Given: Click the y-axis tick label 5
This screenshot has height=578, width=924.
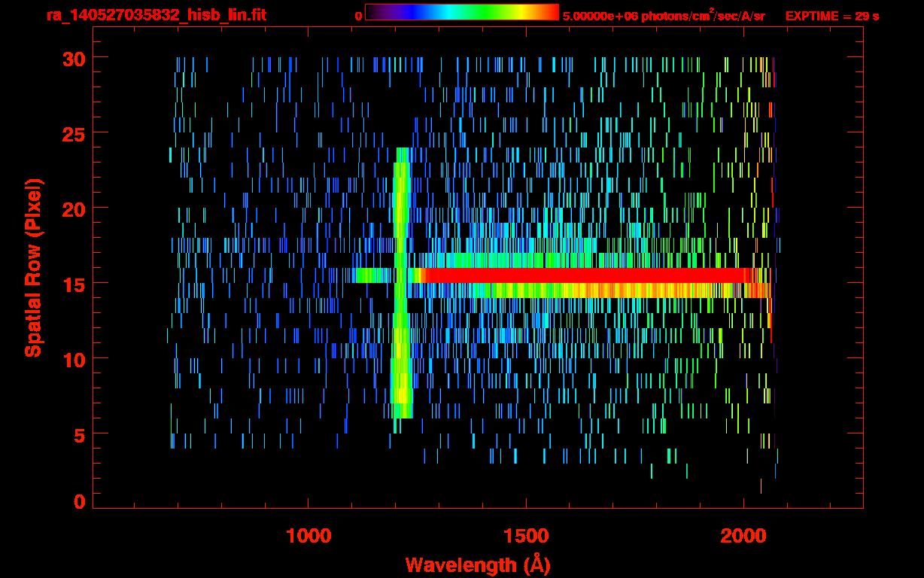Looking at the screenshot, I should pos(79,434).
